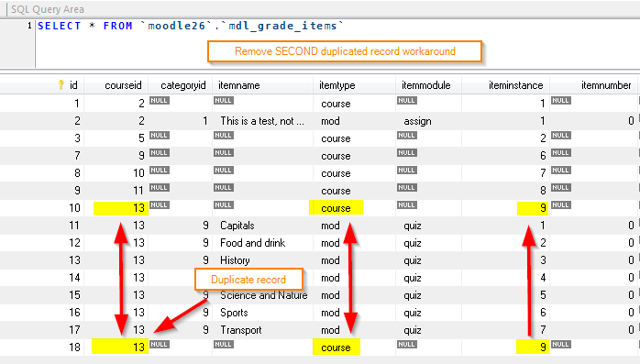Viewport: 640px width, 364px height.
Task: Click the iteminstance column header
Action: pyautogui.click(x=516, y=85)
